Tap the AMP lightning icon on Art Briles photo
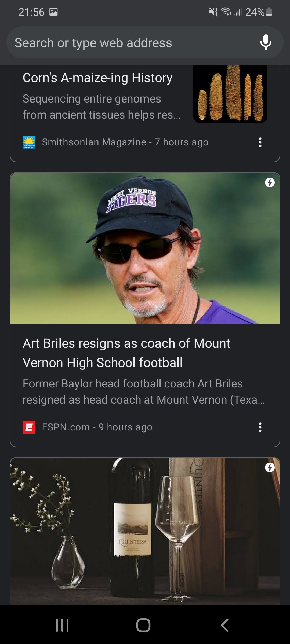 [x=270, y=183]
